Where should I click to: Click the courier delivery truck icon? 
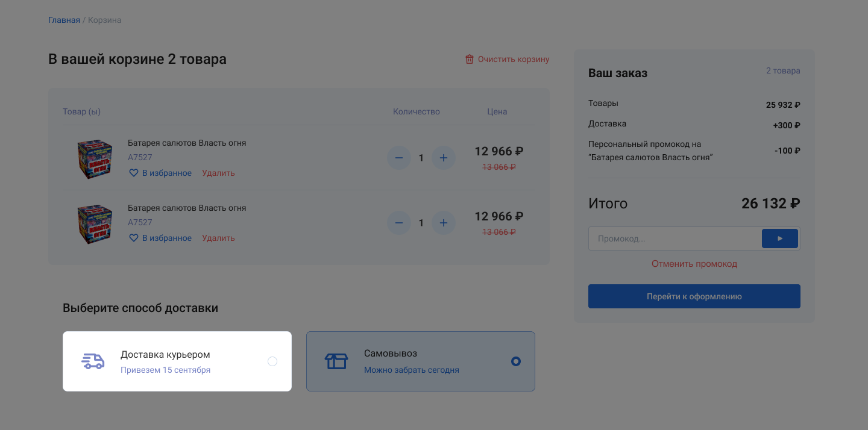coord(93,361)
